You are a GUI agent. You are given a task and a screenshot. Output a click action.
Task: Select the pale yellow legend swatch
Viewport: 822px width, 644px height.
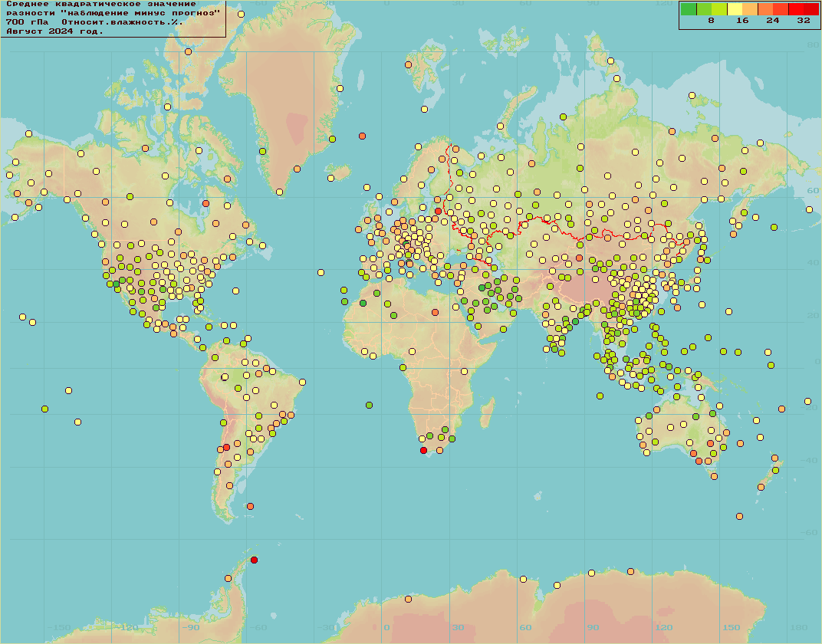point(734,9)
